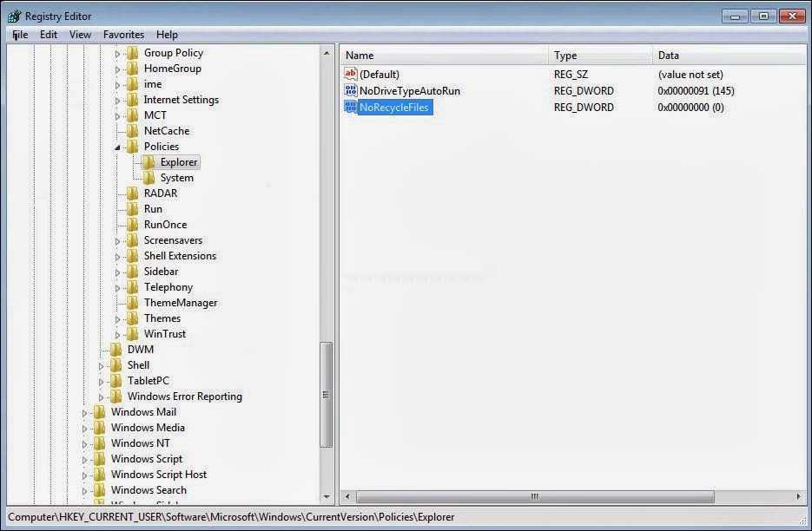Expand the Internet Settings node
Viewport: 812px width, 531px height.
click(118, 101)
